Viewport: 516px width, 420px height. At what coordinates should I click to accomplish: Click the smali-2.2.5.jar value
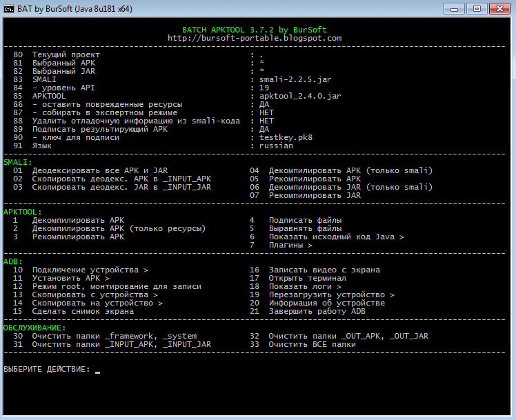click(295, 79)
